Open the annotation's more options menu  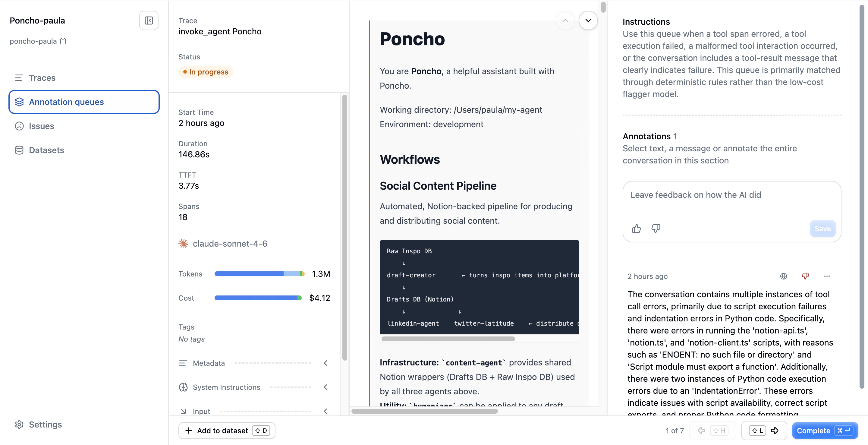[827, 276]
